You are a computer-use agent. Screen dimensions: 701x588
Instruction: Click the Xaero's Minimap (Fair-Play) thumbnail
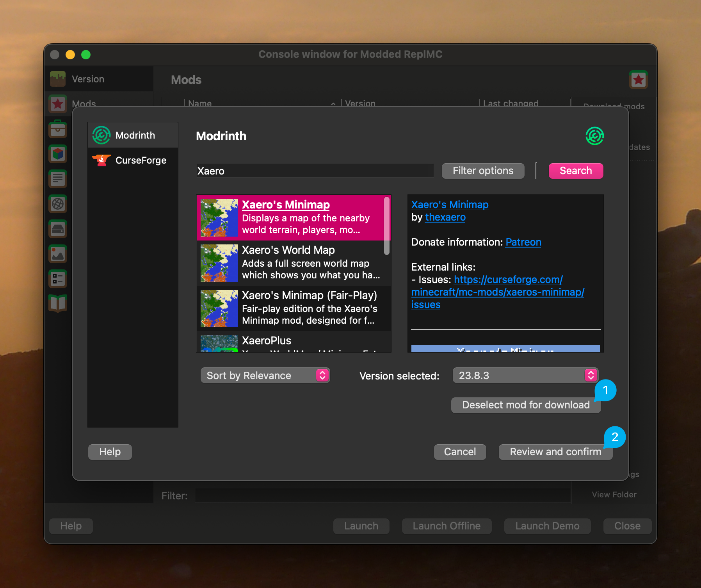[x=219, y=308]
